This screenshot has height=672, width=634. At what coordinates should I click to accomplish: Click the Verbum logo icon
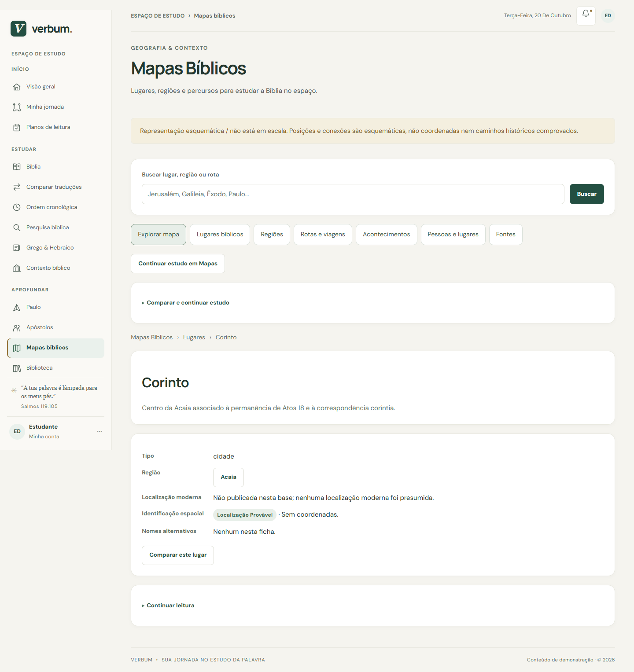pyautogui.click(x=18, y=29)
